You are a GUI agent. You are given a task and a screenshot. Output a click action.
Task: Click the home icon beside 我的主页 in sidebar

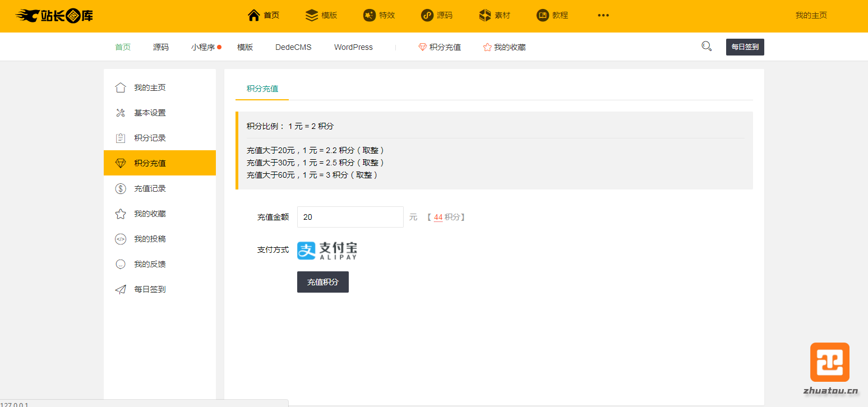pos(121,87)
